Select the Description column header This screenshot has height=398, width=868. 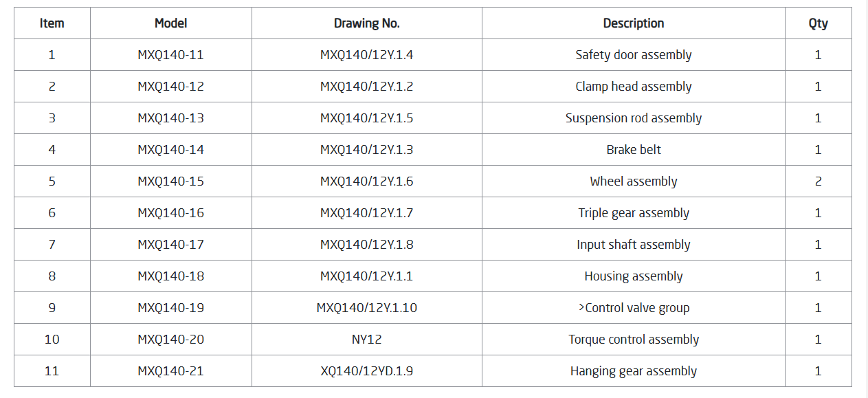point(633,23)
